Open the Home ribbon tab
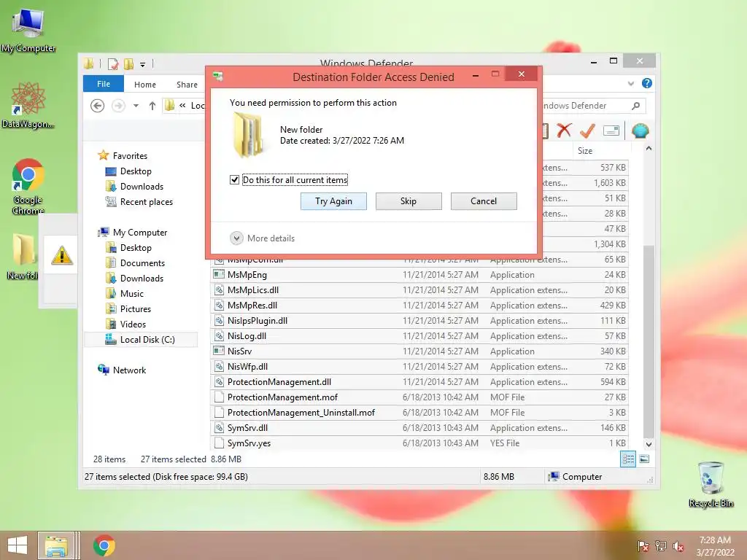Viewport: 747px width, 560px height. coord(145,85)
